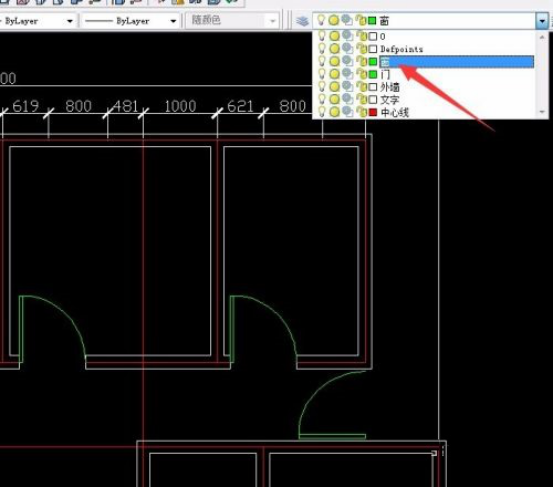The image size is (554, 487).
Task: Toggle lightbulb visibility for Defpoints layer
Action: (322, 49)
